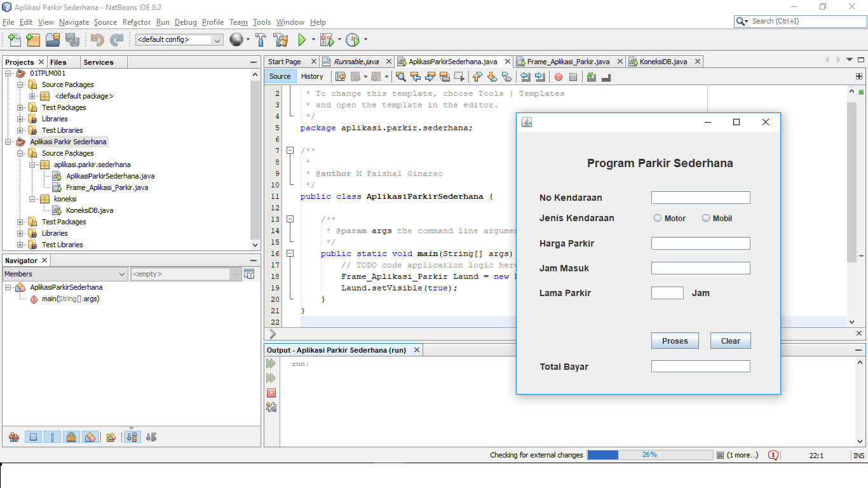The width and height of the screenshot is (868, 488).
Task: Click the Toggle Bookmark icon in editor toolbar
Action: coord(444,76)
